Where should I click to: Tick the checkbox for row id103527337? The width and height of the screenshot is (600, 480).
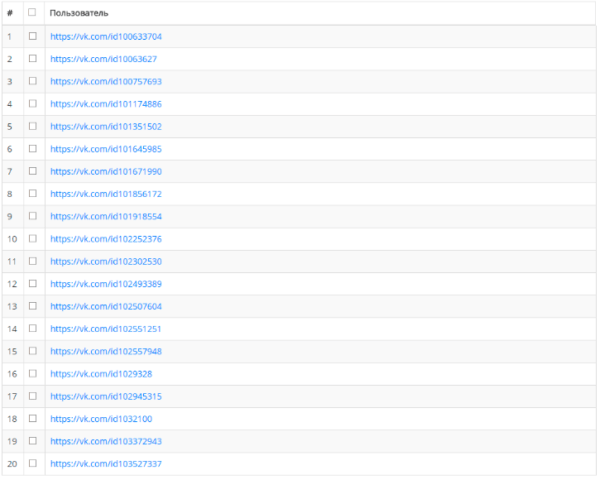tap(33, 463)
